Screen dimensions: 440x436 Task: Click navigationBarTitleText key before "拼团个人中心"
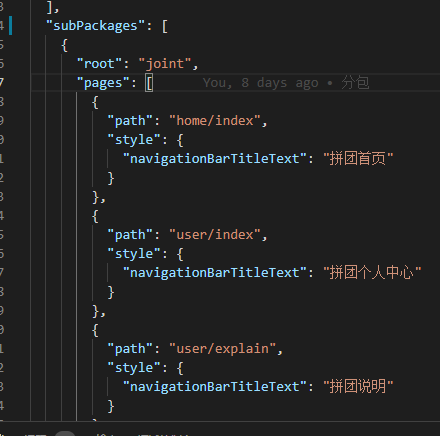[x=215, y=273]
